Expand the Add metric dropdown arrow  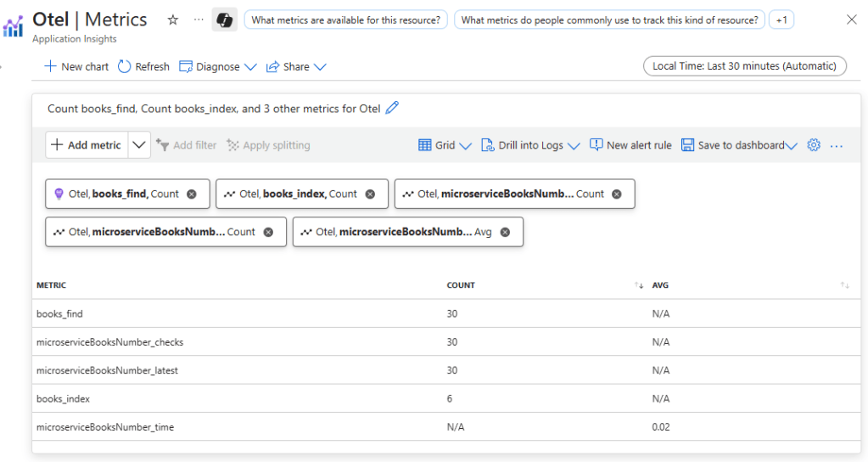(x=139, y=145)
